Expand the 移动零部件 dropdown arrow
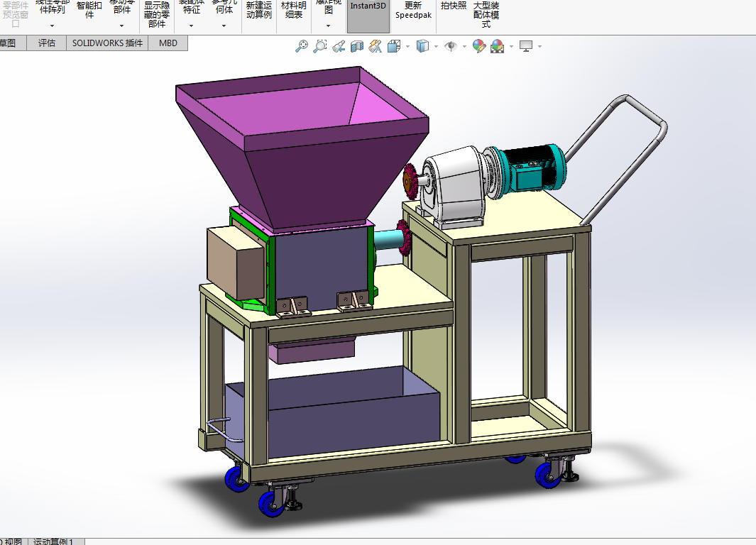This screenshot has width=756, height=545. click(121, 26)
